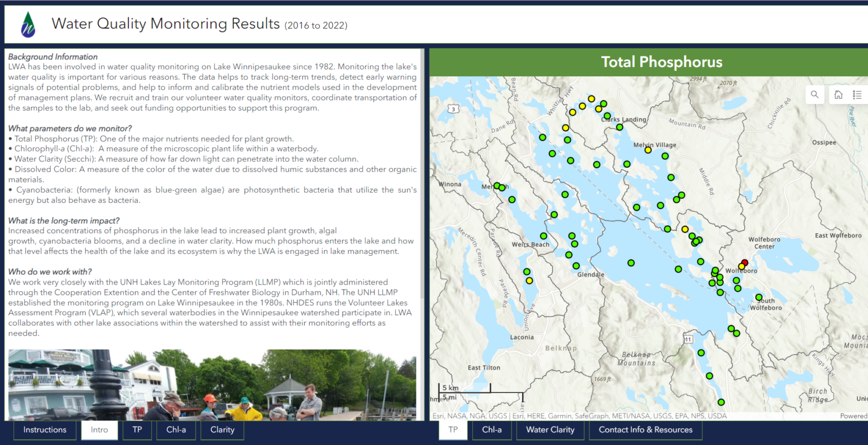Select the Intro tab
Viewport: 868px width, 445px height.
(x=99, y=430)
